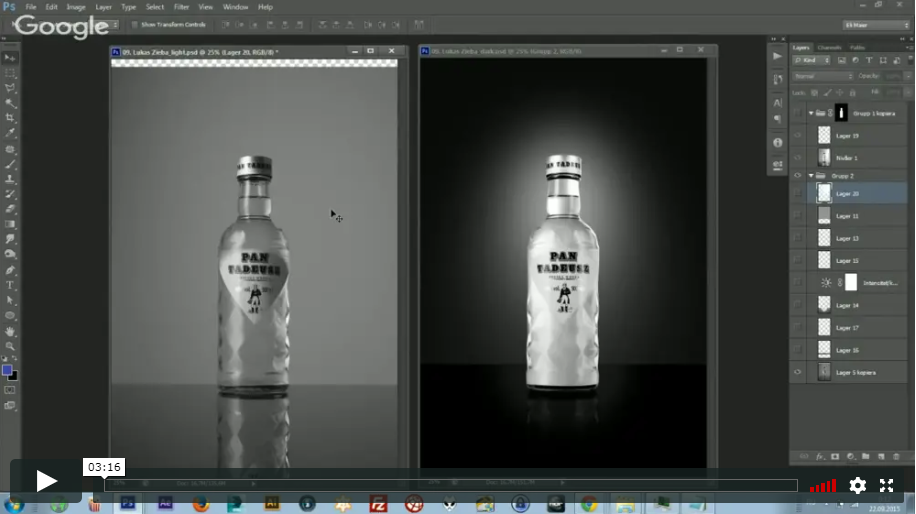
Task: Open the Character panel icon
Action: tap(777, 103)
